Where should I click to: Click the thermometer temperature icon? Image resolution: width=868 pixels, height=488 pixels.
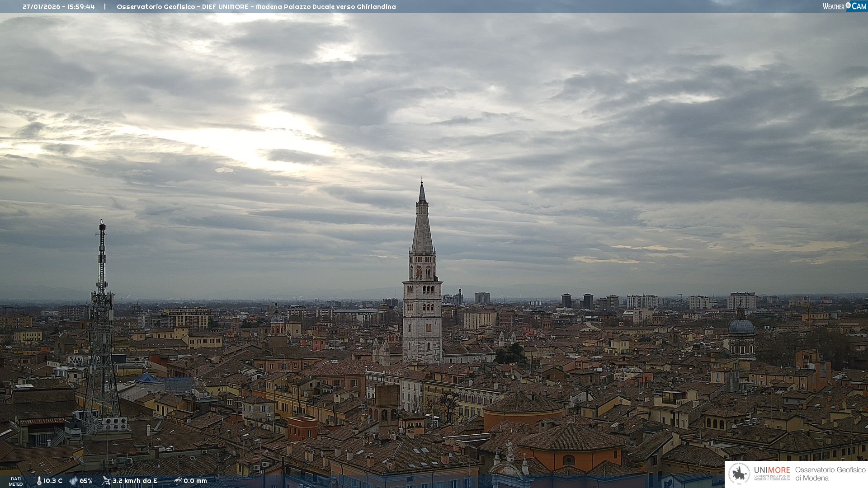(x=39, y=481)
